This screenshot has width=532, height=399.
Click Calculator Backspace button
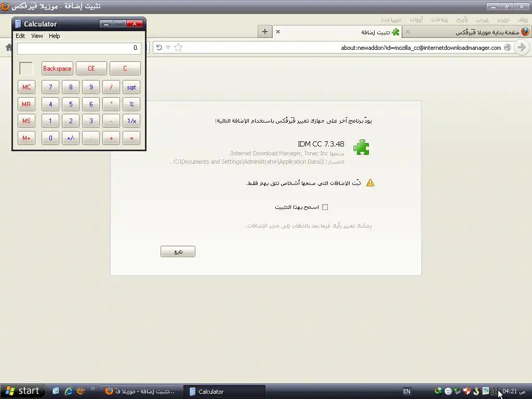tap(57, 69)
